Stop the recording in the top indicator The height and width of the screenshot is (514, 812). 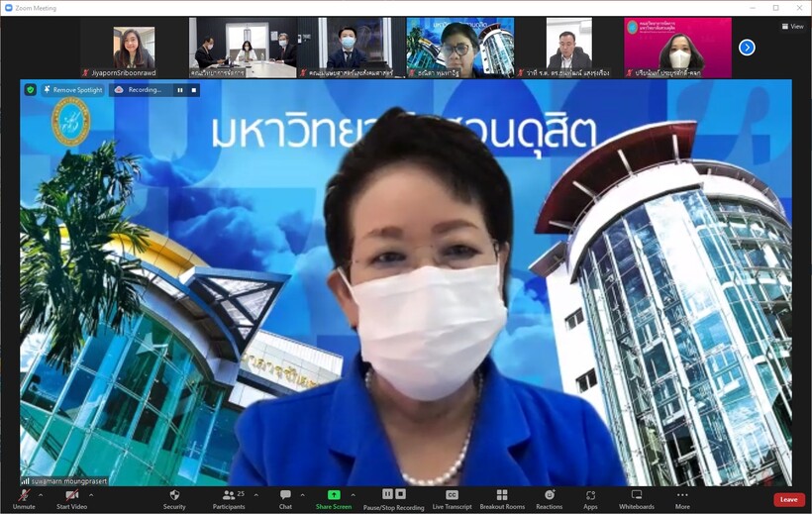(194, 89)
